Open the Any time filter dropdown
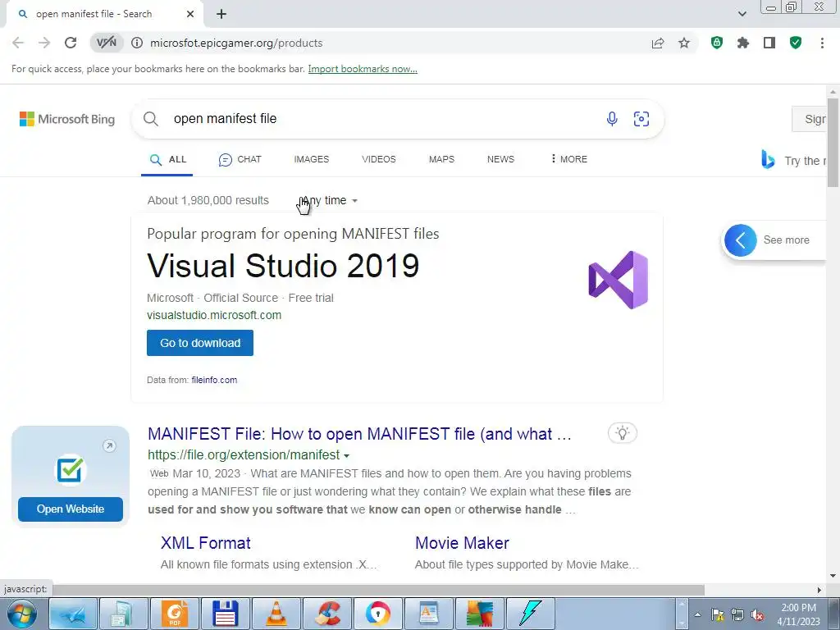 click(x=328, y=200)
